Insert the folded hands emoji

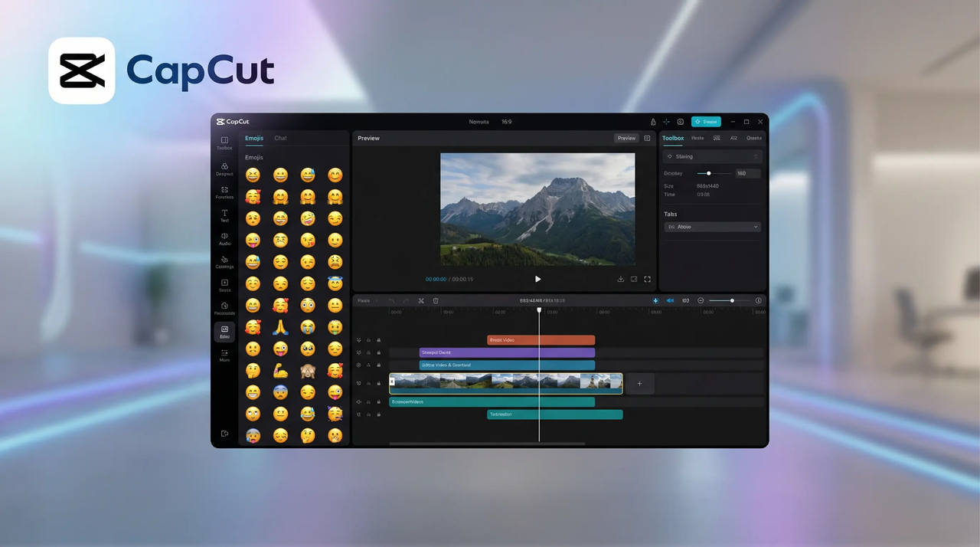[280, 327]
